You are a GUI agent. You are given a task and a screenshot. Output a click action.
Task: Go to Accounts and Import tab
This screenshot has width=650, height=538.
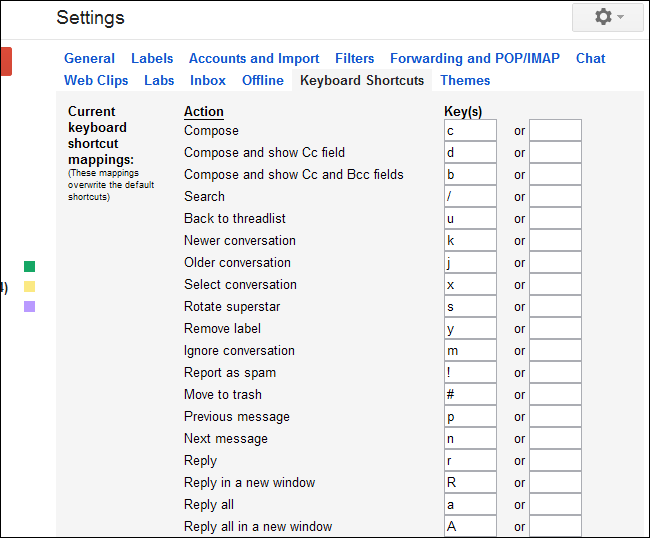[x=254, y=58]
